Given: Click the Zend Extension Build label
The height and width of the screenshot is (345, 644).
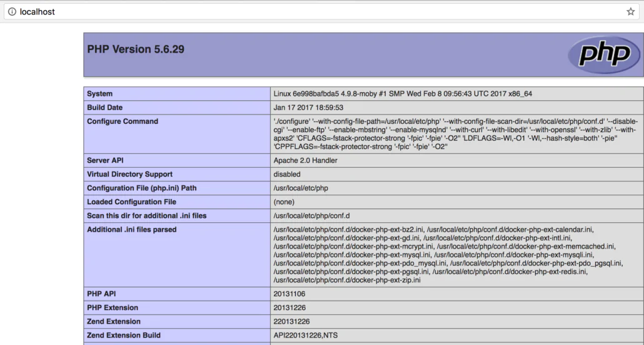Looking at the screenshot, I should coord(124,335).
